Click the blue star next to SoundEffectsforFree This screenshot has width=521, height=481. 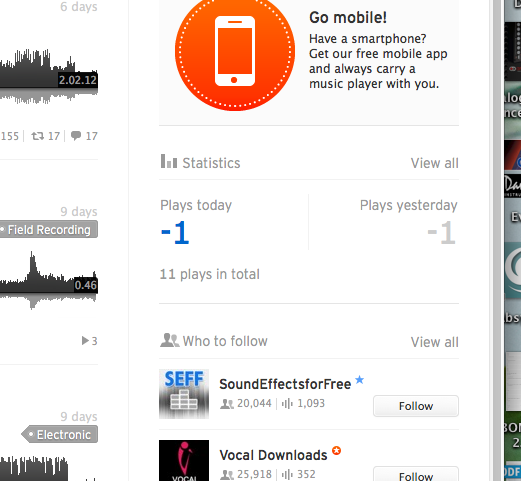pos(359,380)
